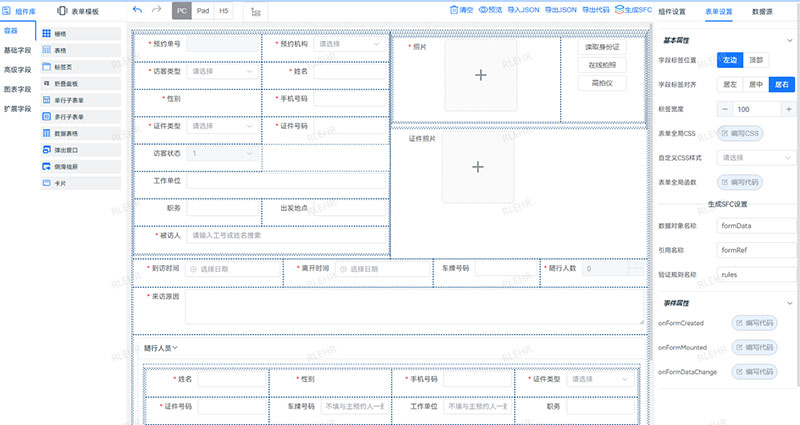Click the 标签页 tabs container icon
800x425 pixels.
coord(46,67)
